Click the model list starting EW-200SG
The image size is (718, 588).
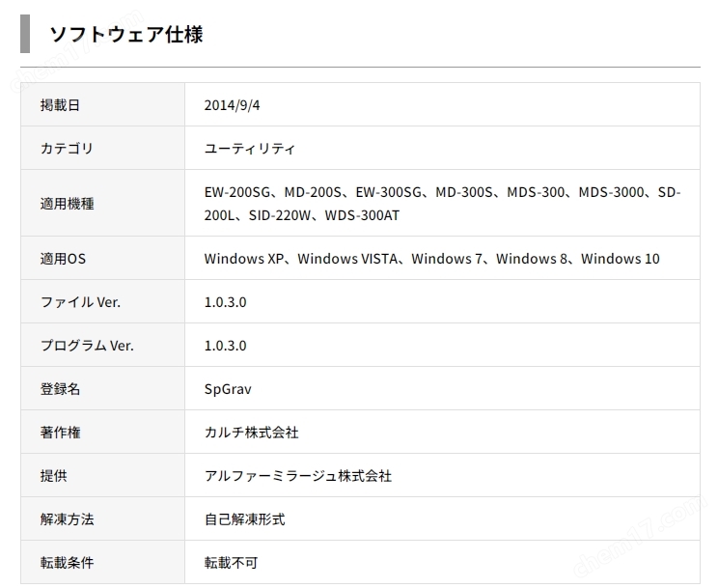pyautogui.click(x=442, y=204)
